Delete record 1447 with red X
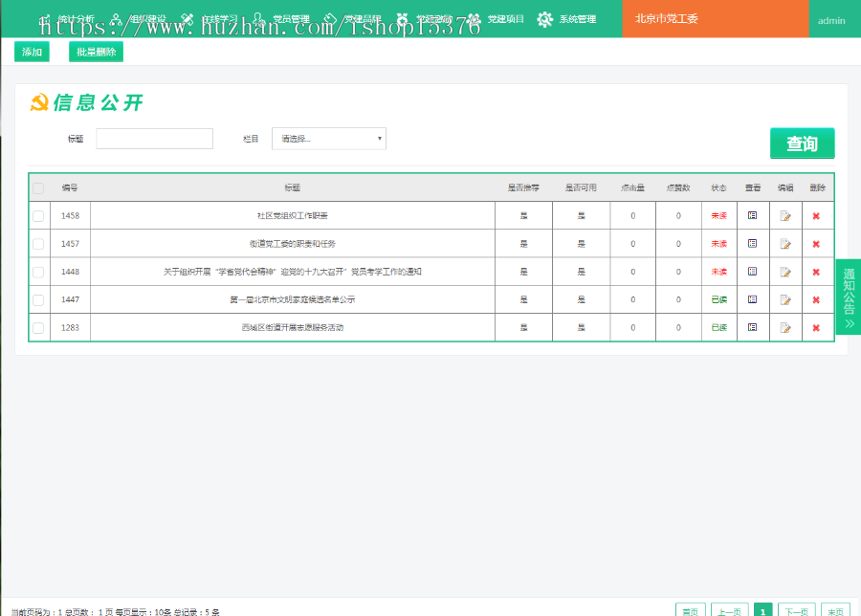 pyautogui.click(x=816, y=299)
